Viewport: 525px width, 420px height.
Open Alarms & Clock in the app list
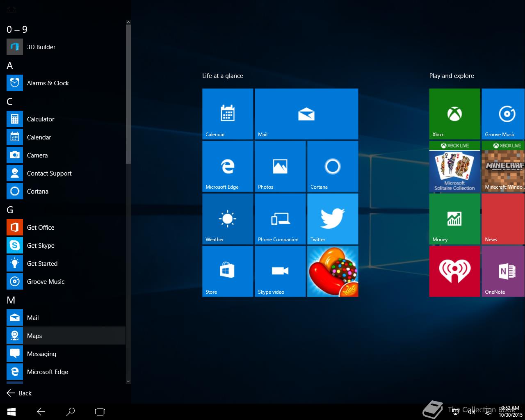pyautogui.click(x=66, y=83)
